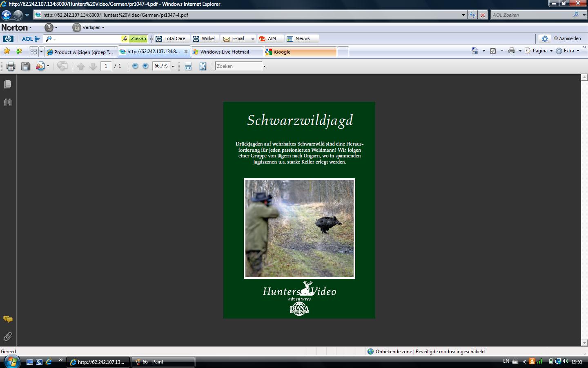Go to previous PDF page arrow
Screen dimensions: 588x368
[80, 66]
